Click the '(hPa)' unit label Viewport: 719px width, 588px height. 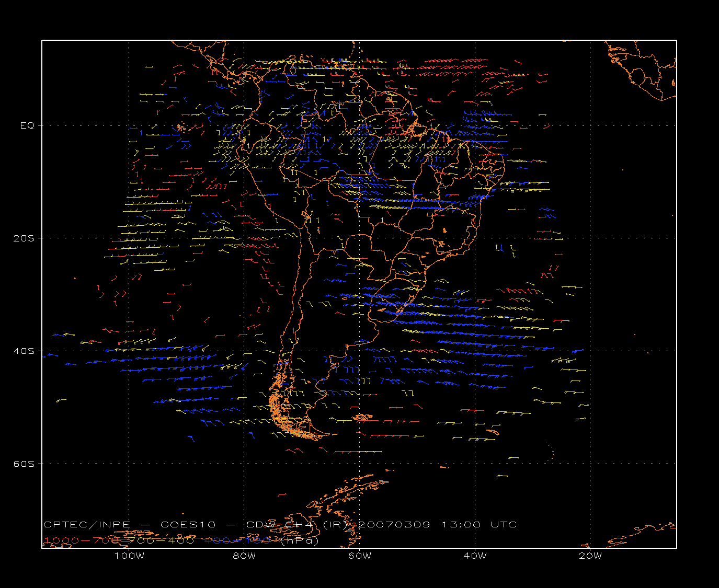pyautogui.click(x=299, y=541)
